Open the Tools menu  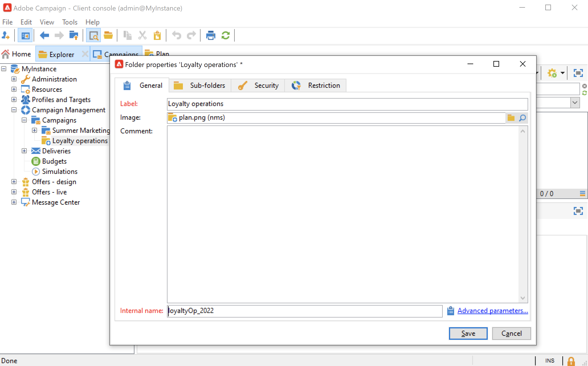point(70,22)
